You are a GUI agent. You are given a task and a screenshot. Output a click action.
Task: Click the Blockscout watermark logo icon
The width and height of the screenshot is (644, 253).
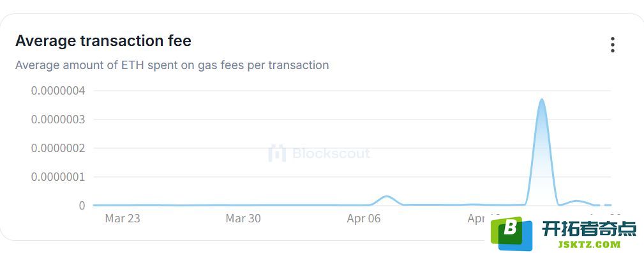pyautogui.click(x=277, y=153)
